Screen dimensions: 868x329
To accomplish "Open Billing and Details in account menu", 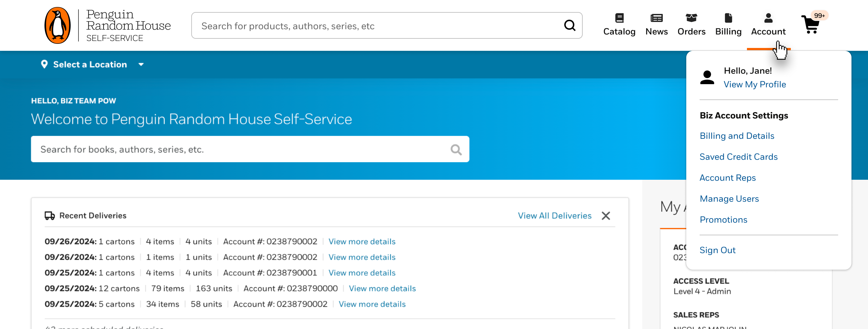I will 736,136.
